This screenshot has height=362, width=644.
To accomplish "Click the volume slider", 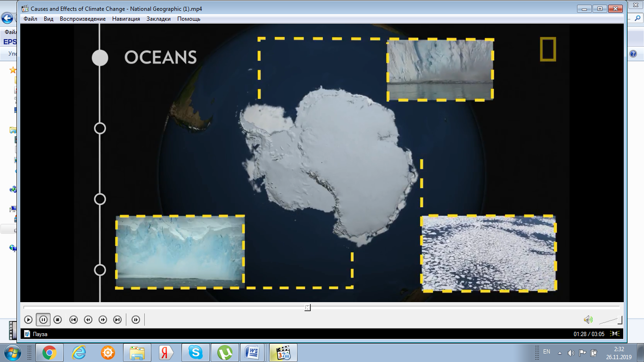I will click(611, 321).
